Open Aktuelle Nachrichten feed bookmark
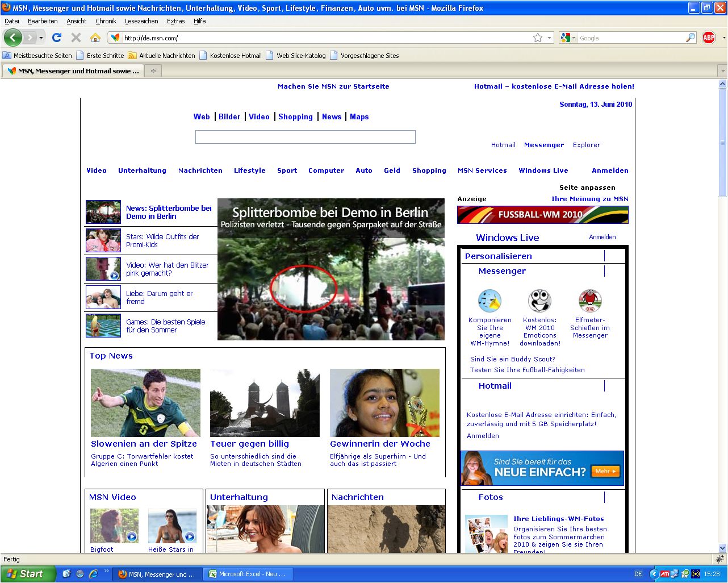 [x=161, y=56]
